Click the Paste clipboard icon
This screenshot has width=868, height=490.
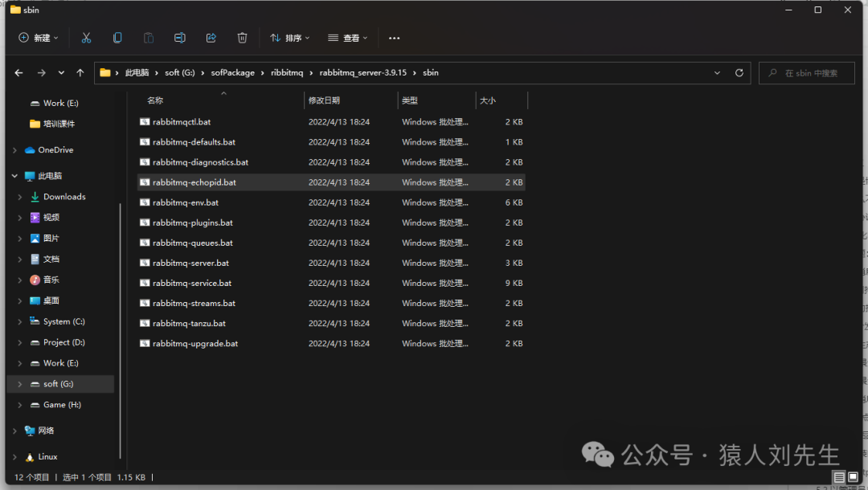[x=149, y=38]
